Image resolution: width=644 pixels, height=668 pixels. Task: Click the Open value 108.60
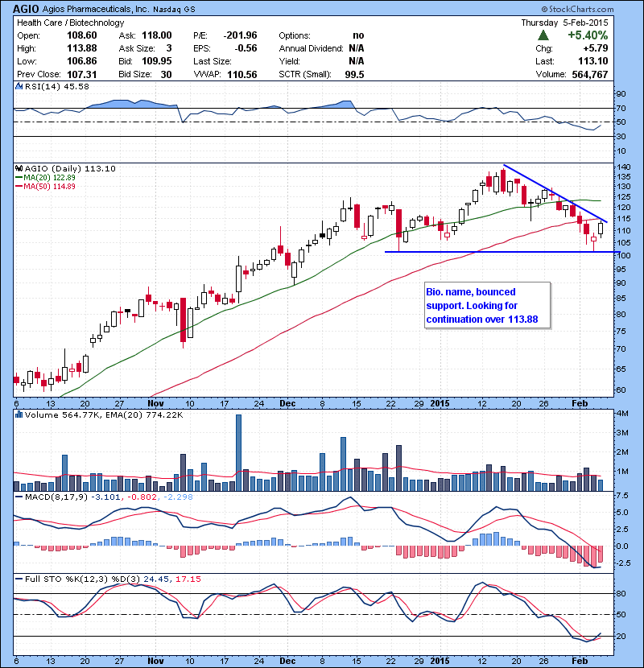(82, 35)
